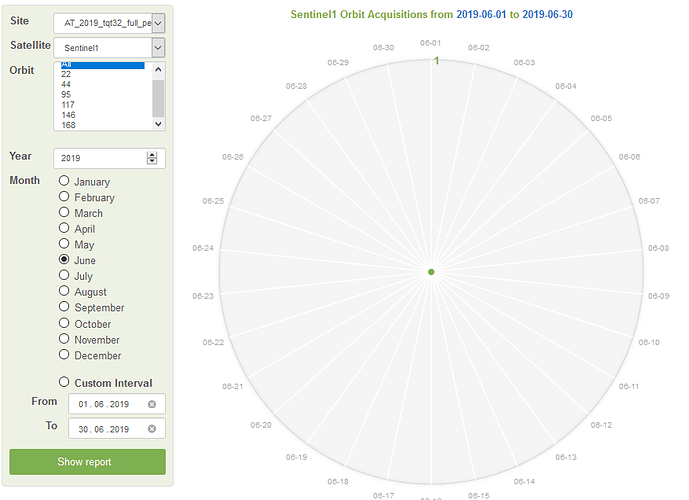Click the Year field showing 2019
The width and height of the screenshot is (689, 500).
109,158
